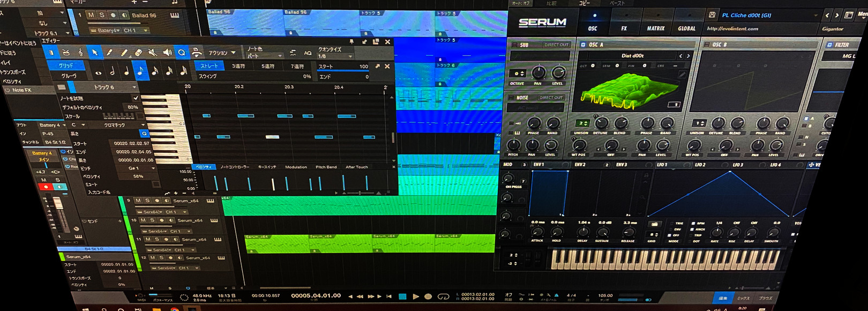Image resolution: width=868 pixels, height=311 pixels.
Task: Click the スタート 100 quantize slider
Action: [x=343, y=66]
